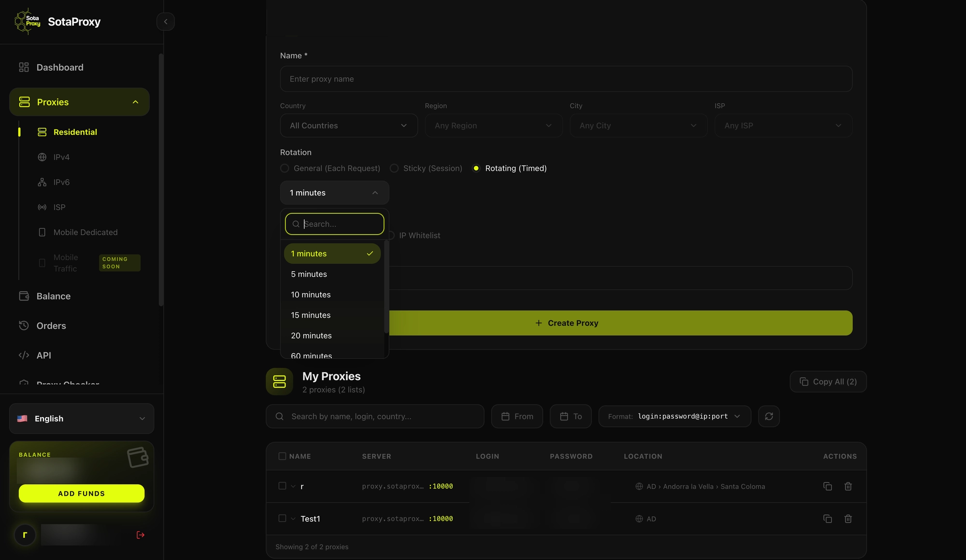Open Mobile Dedicated proxies
Viewport: 966px width, 560px height.
pyautogui.click(x=85, y=233)
